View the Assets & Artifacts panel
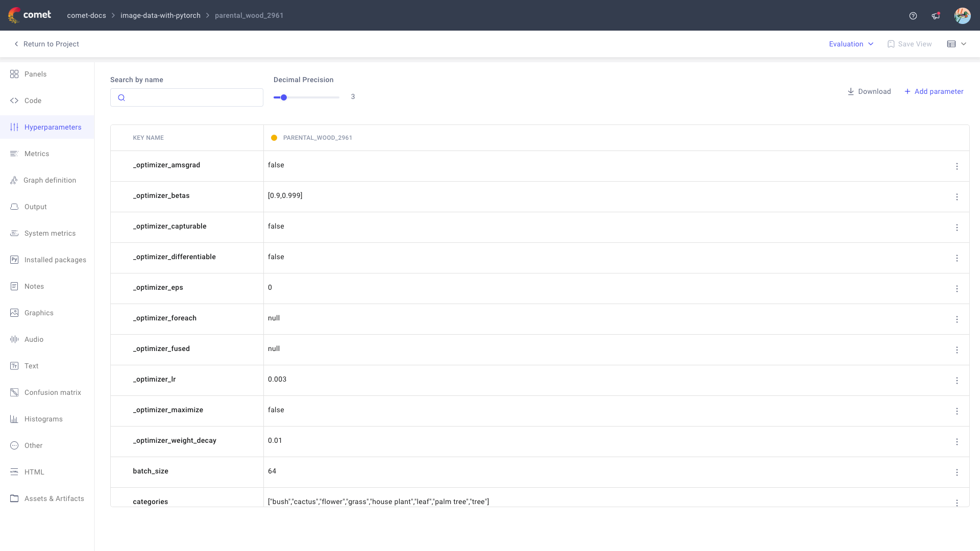This screenshot has width=980, height=551. (x=54, y=498)
